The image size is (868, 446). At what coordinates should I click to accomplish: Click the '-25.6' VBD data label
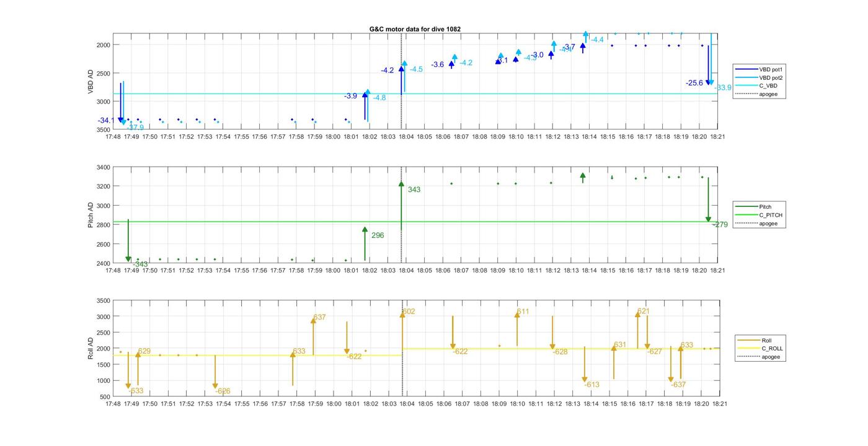click(x=694, y=83)
